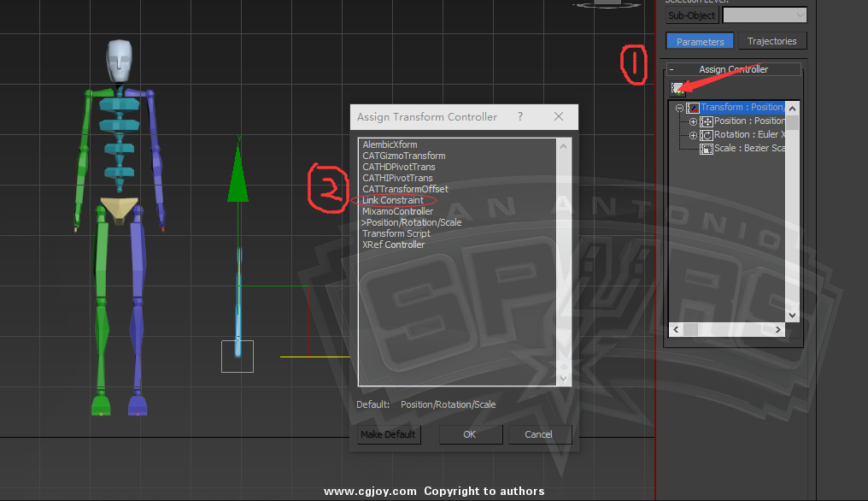Select the Rotation : Euler track row
This screenshot has height=501, width=868.
[x=749, y=135]
